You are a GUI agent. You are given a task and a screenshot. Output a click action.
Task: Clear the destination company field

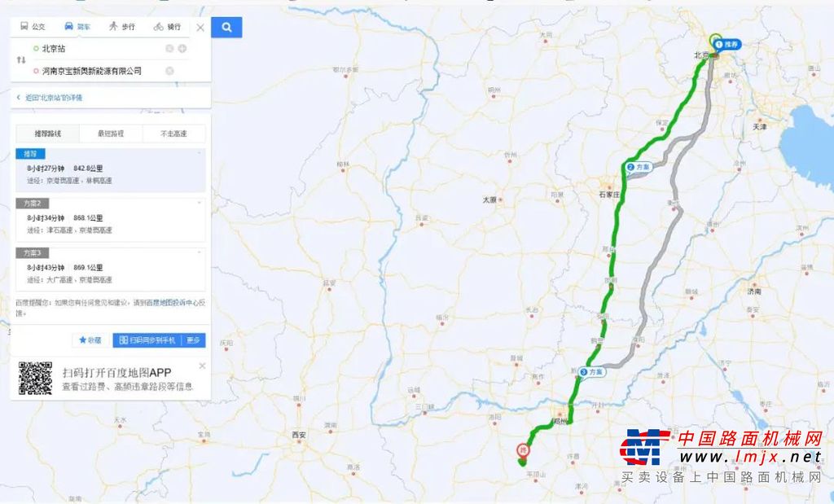(169, 71)
